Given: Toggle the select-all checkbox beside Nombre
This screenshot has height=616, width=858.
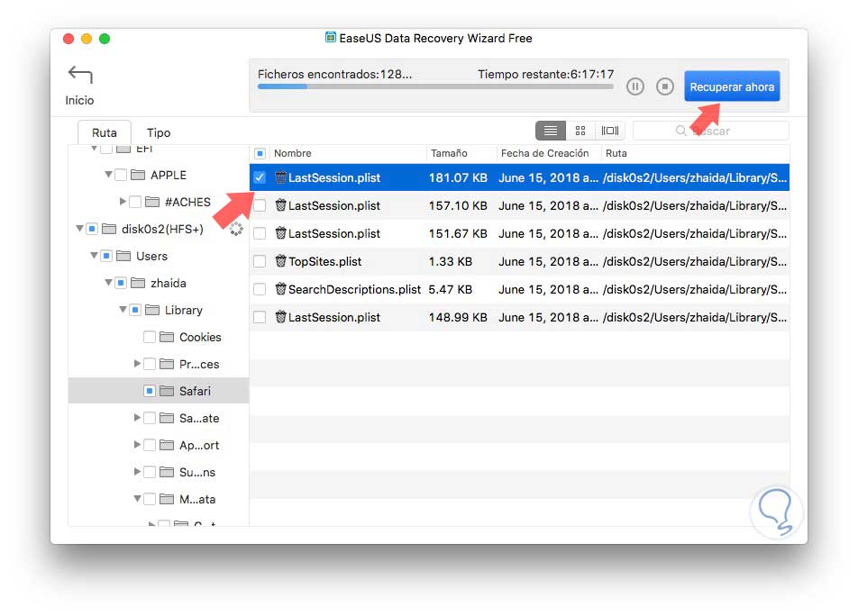Looking at the screenshot, I should tap(260, 154).
